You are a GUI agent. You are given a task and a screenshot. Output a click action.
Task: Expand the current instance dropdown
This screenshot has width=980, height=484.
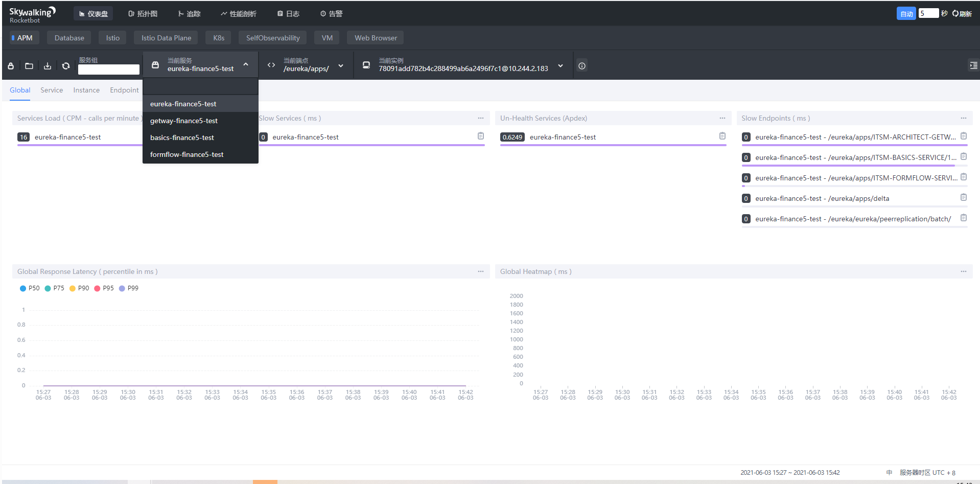click(x=561, y=66)
